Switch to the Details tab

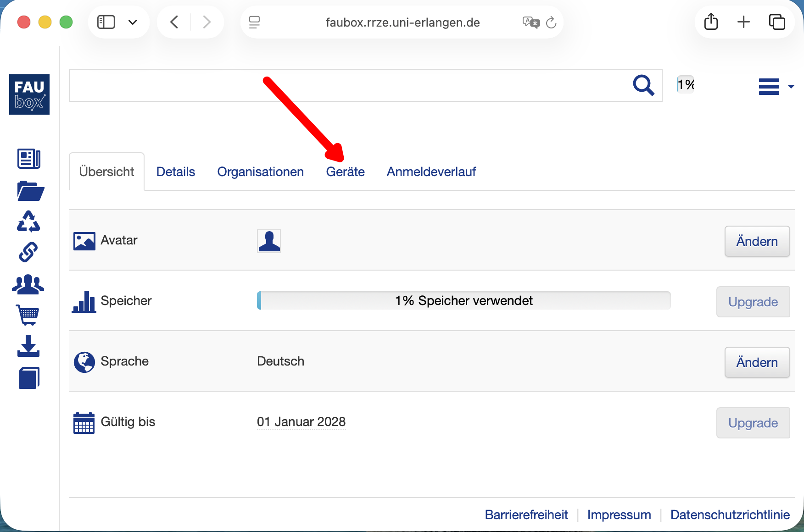coord(175,172)
